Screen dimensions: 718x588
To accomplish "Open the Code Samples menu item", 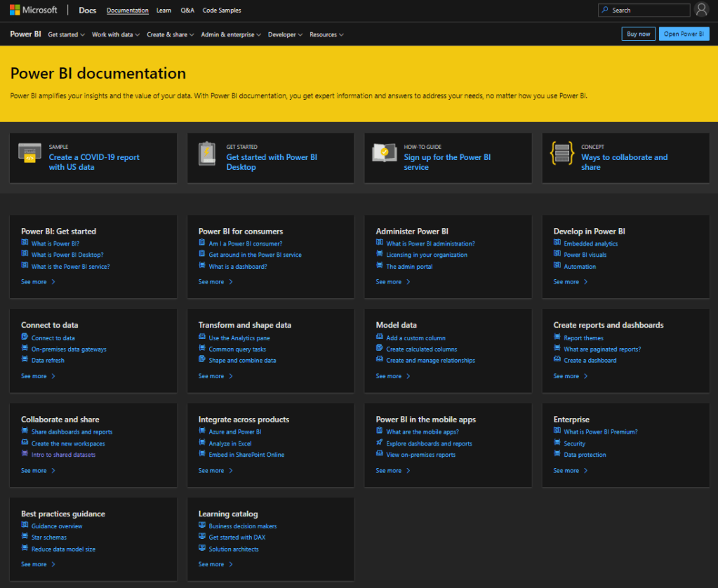I will [222, 11].
